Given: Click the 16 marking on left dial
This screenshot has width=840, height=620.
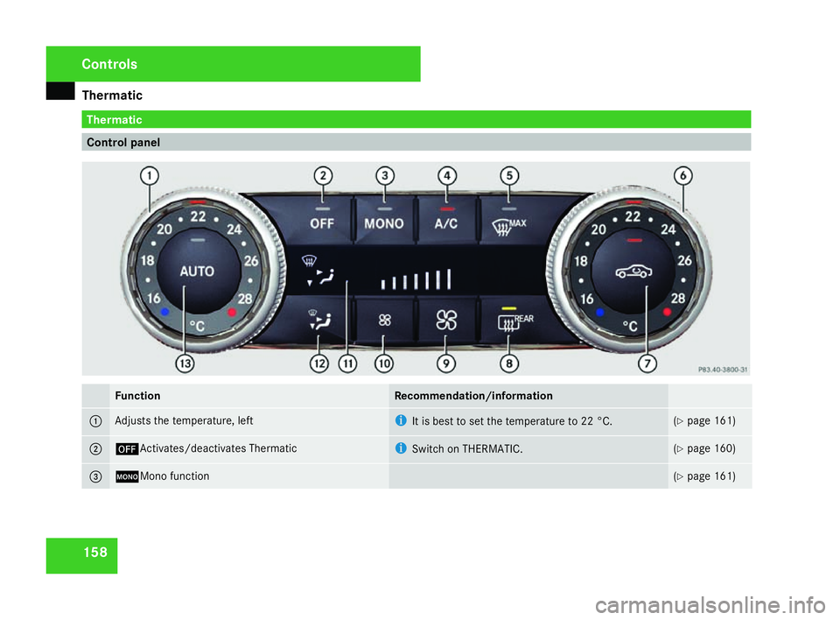Looking at the screenshot, I should 154,298.
